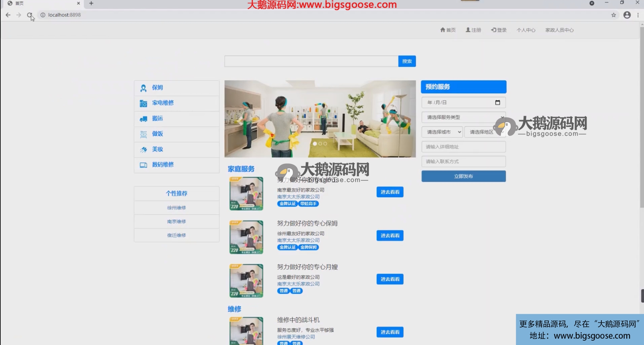This screenshot has width=644, height=345.
Task: Open the 宿迁维修 recommendation
Action: pyautogui.click(x=176, y=235)
